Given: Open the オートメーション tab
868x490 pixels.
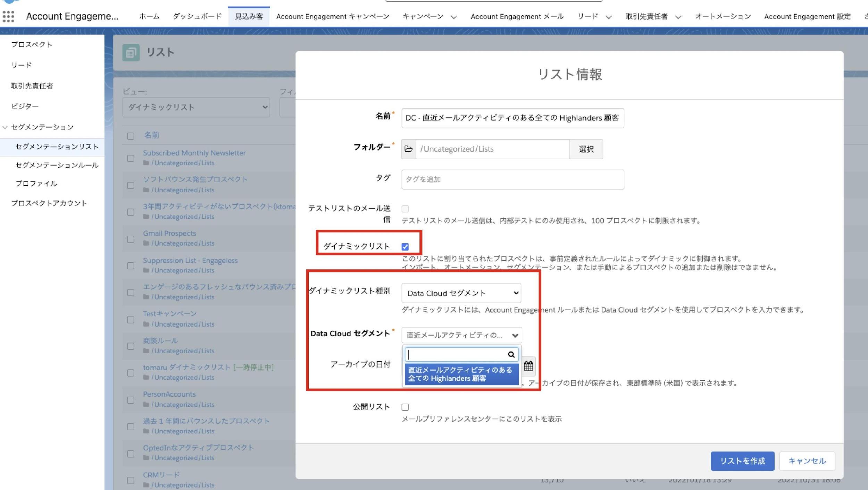Looking at the screenshot, I should tap(723, 16).
